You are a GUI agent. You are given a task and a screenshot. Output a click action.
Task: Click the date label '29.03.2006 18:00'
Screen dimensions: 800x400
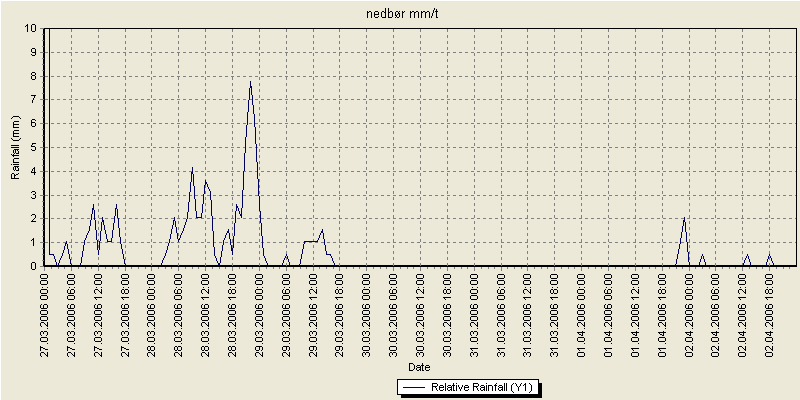[340, 314]
